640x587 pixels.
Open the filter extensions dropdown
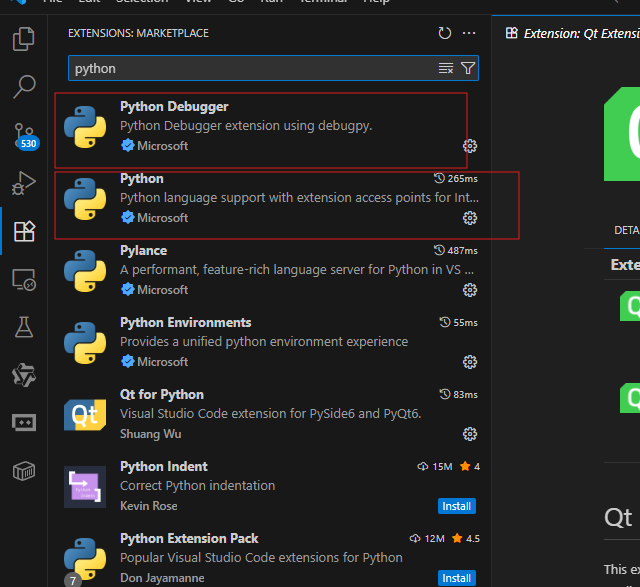[468, 68]
